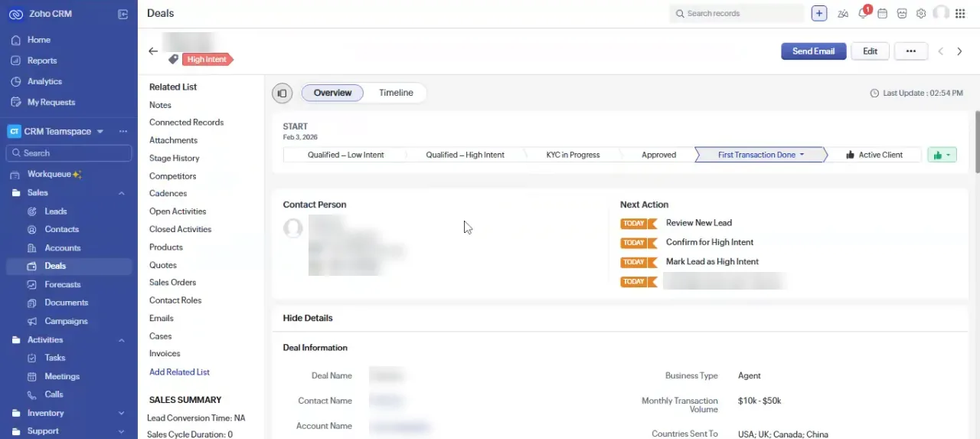The width and height of the screenshot is (980, 439).
Task: Open Review New Lead action
Action: click(699, 223)
